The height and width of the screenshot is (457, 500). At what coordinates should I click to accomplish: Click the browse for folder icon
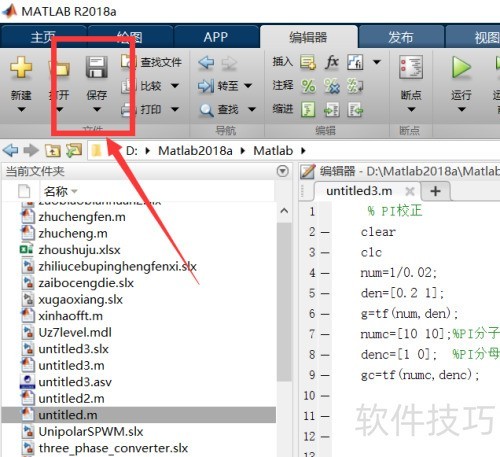[x=74, y=151]
